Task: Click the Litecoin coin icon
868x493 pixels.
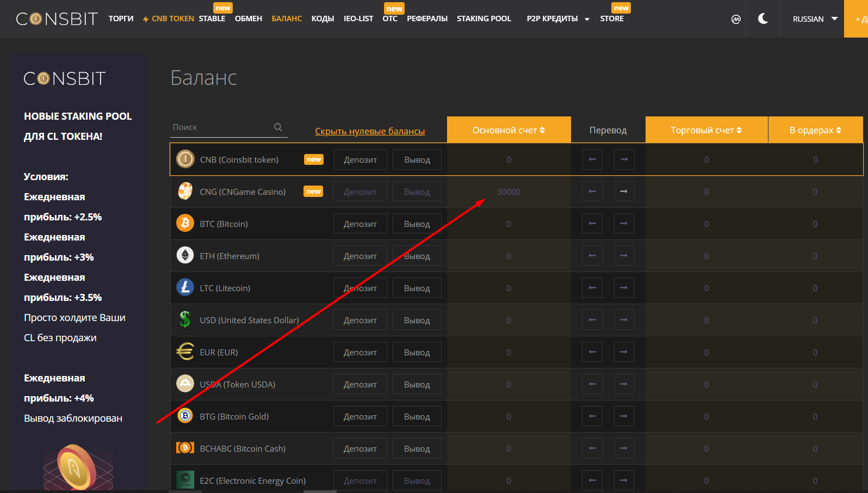Action: point(185,288)
